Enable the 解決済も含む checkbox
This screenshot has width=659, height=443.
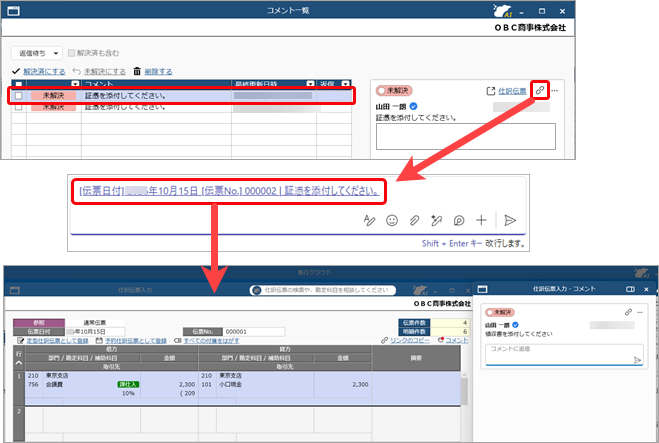pos(71,53)
